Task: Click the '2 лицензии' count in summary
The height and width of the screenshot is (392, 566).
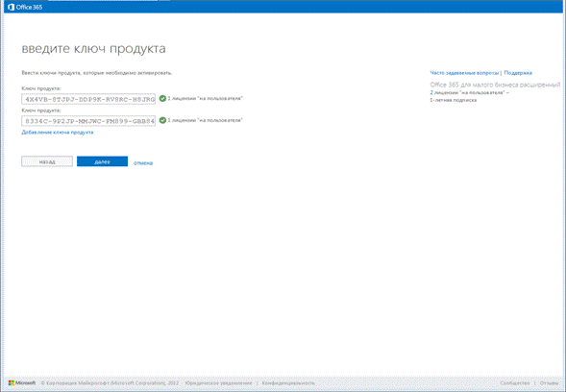Action: click(431, 93)
